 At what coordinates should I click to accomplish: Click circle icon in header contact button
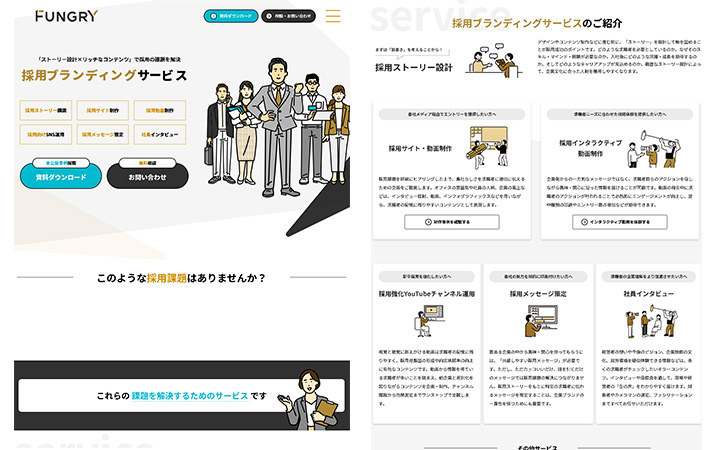click(269, 16)
